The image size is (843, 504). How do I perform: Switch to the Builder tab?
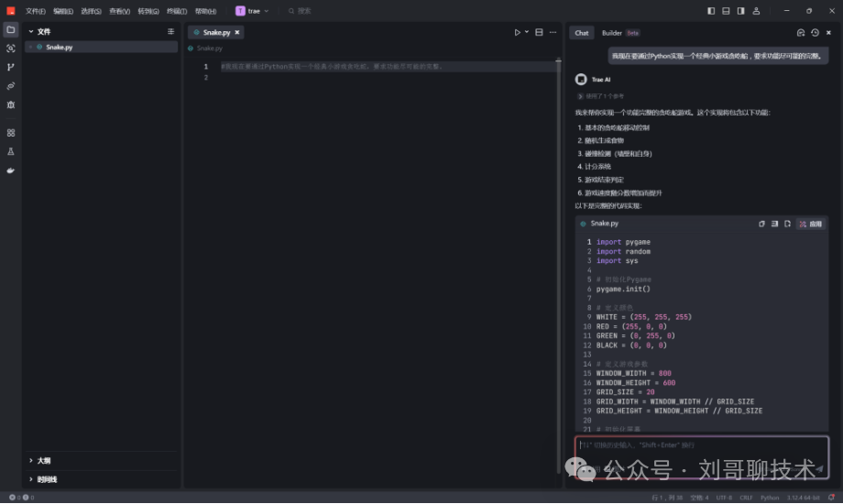click(x=611, y=33)
